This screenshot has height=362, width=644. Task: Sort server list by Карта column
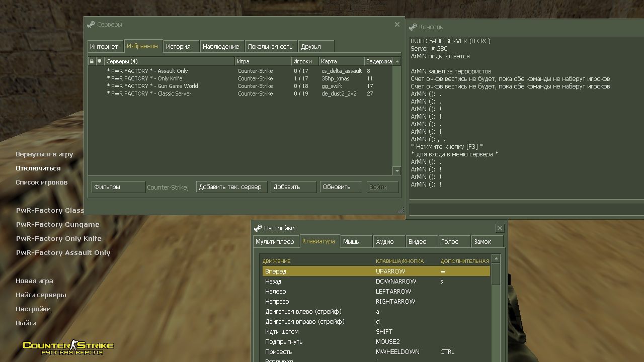341,61
